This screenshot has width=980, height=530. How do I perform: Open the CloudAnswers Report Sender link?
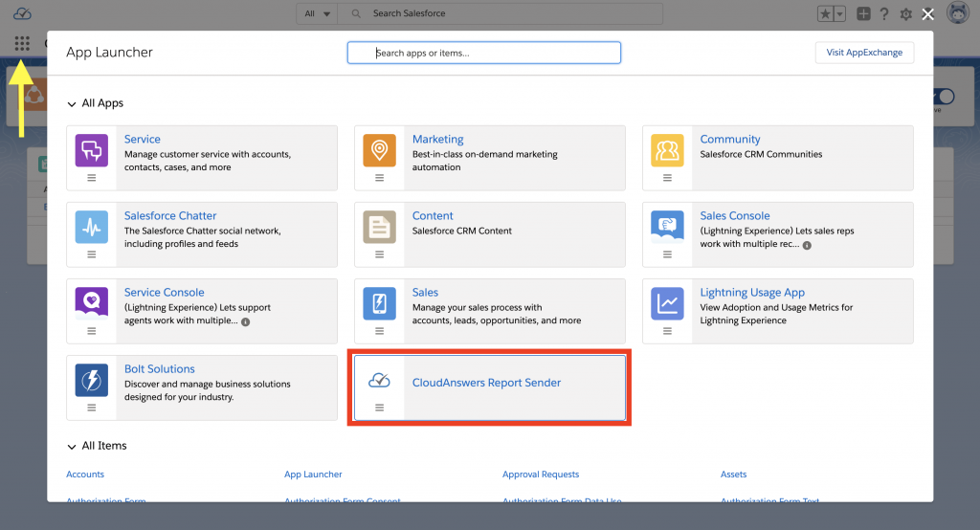486,383
